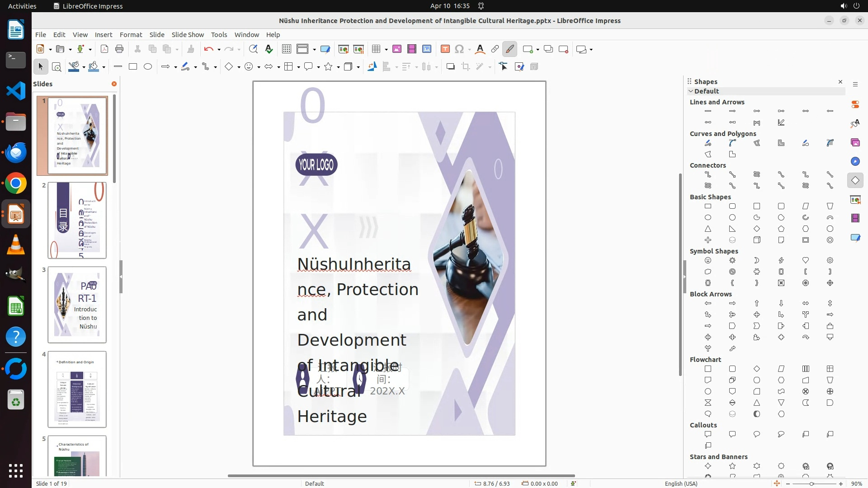Toggle Show Draw Functions highlighter button

click(x=510, y=49)
